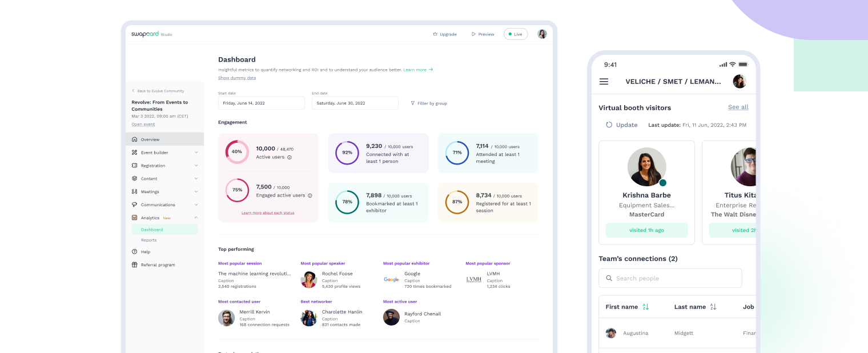Viewport: 868px width, 353px height.
Task: Click 'The machine learning revoluti…' session
Action: pyautogui.click(x=255, y=274)
